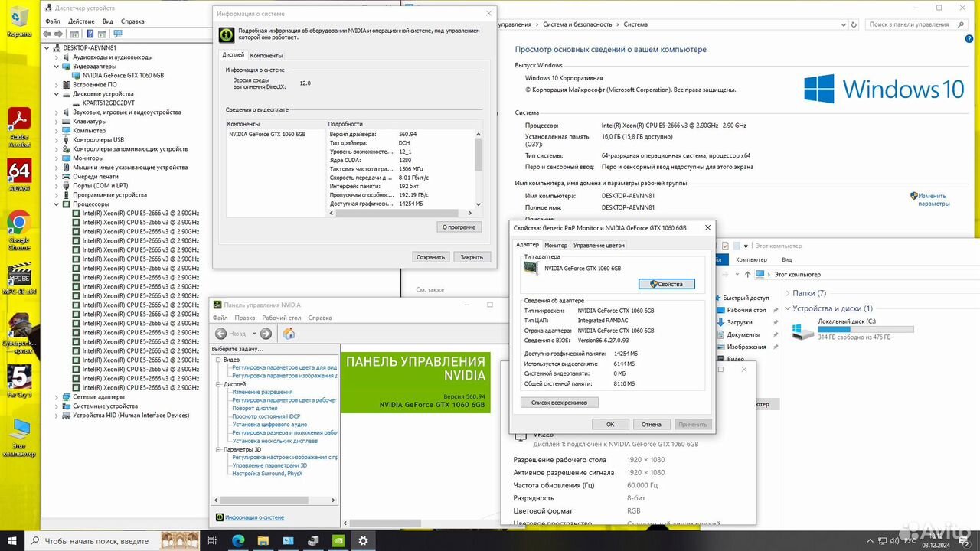Open Управление параметрами 3D link

pos(269,465)
